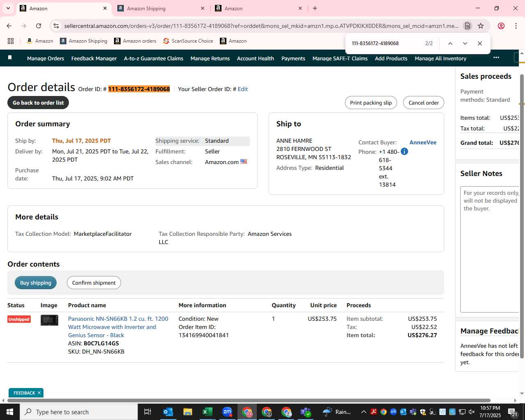The image size is (525, 420).
Task: Click the find-in-page search field
Action: coord(386,43)
